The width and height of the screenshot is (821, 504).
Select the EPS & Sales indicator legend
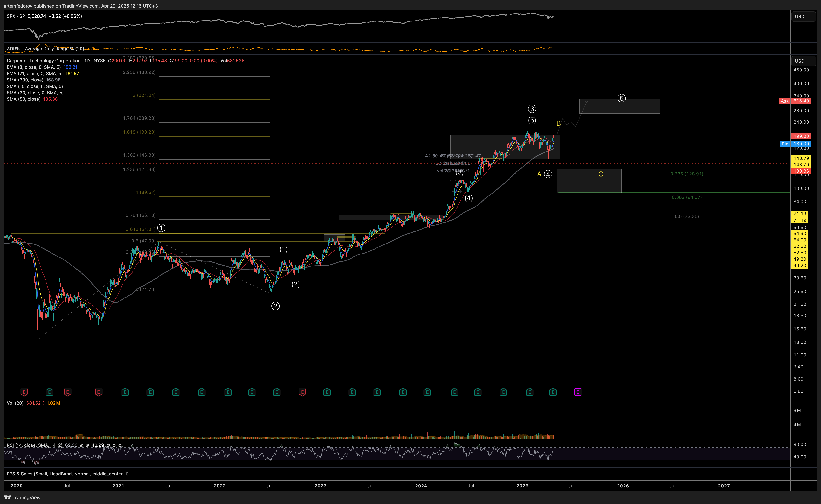click(68, 474)
